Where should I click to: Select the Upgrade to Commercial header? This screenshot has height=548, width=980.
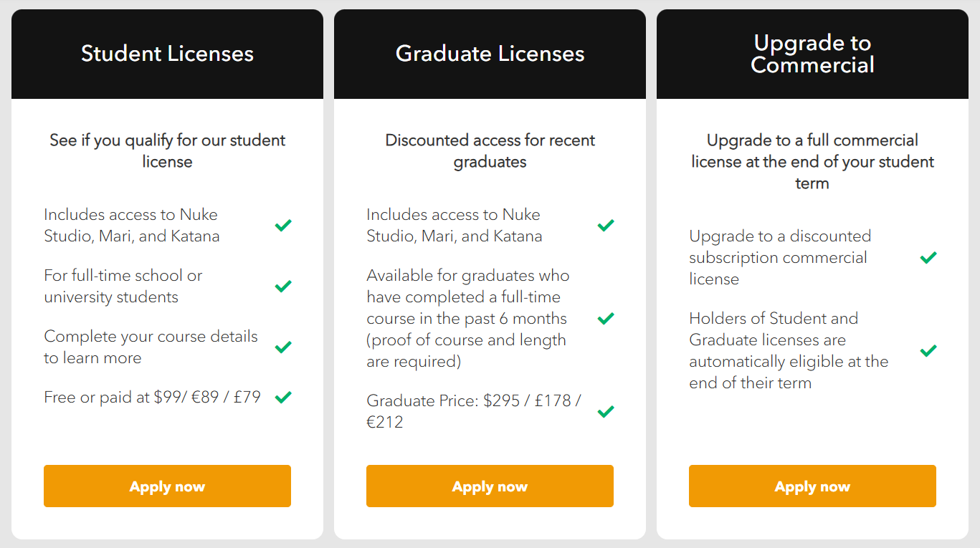click(x=812, y=54)
